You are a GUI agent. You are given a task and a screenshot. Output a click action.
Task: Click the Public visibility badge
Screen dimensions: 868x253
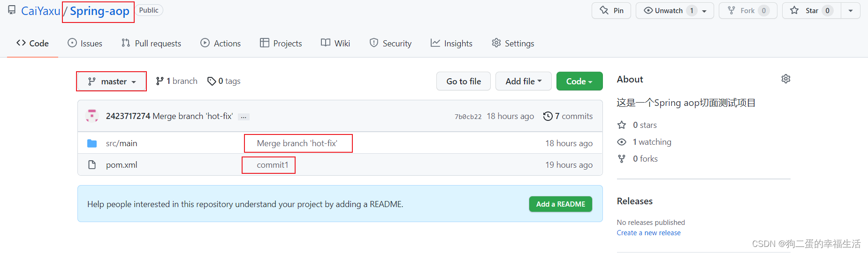tap(149, 10)
